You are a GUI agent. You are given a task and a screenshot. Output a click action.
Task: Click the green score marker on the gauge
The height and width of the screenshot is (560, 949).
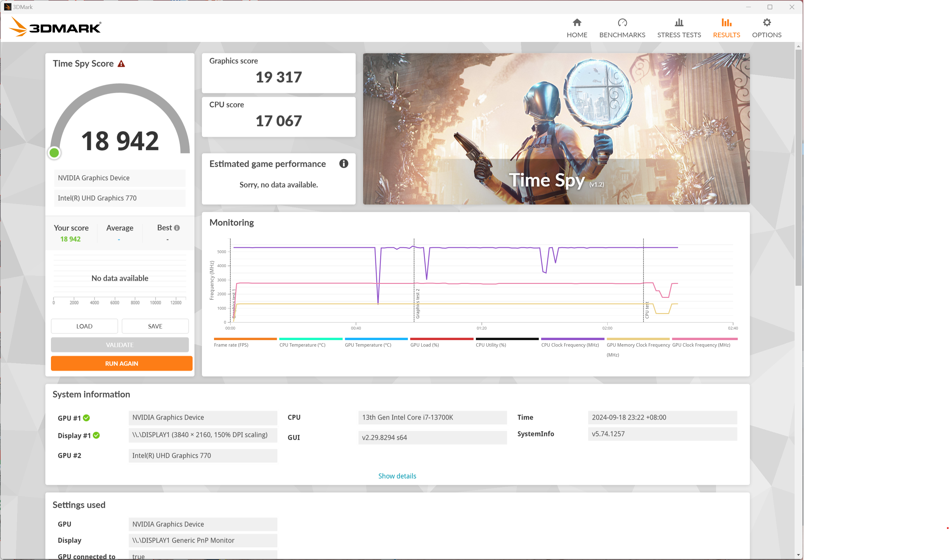point(54,153)
